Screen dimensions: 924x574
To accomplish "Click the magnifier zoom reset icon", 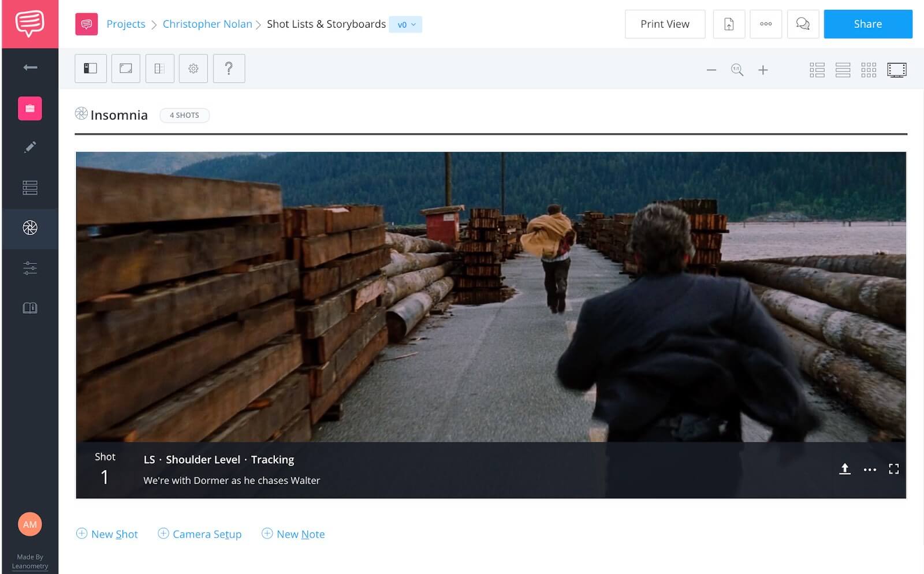I will (x=737, y=70).
